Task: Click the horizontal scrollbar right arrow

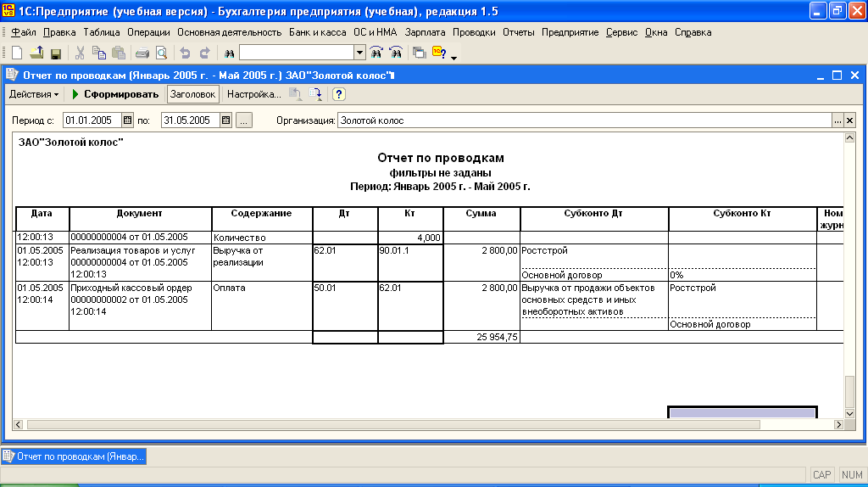Action: click(838, 424)
